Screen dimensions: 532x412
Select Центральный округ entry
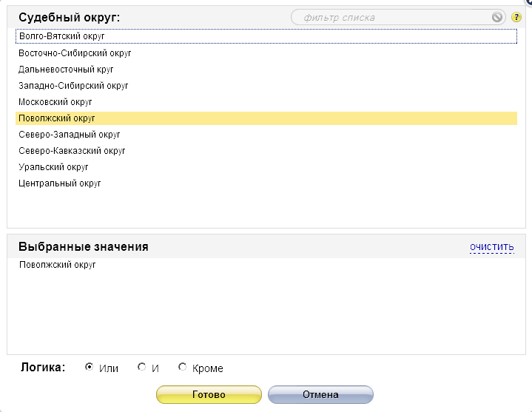tap(266, 183)
